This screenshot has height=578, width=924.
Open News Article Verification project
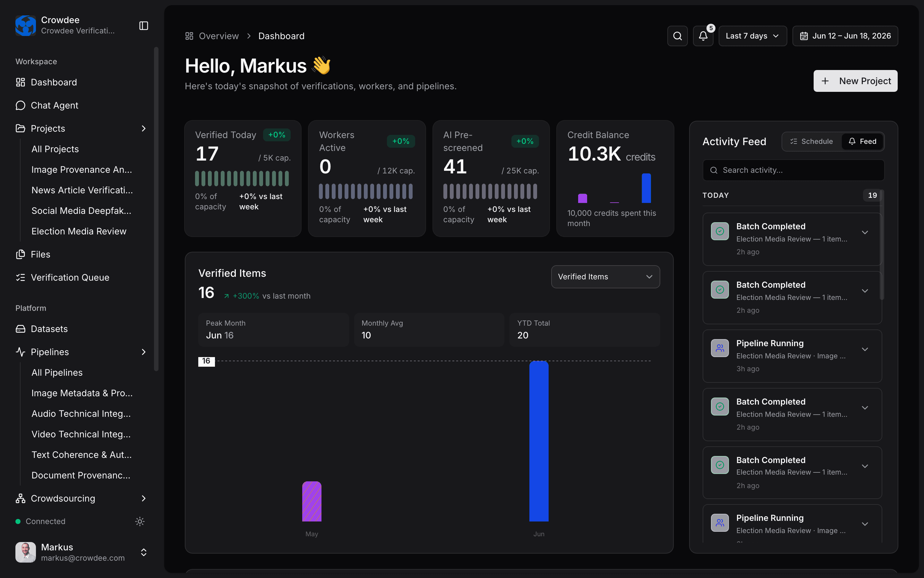pyautogui.click(x=82, y=190)
